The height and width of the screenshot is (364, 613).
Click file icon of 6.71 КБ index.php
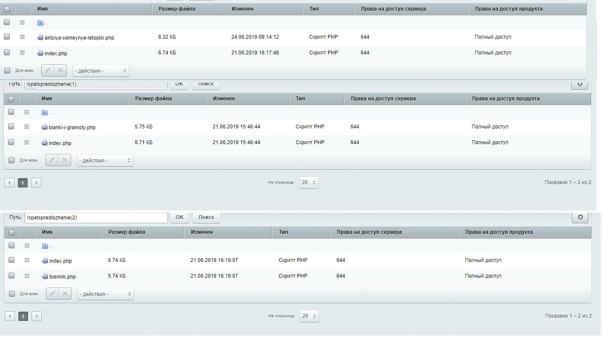point(44,143)
